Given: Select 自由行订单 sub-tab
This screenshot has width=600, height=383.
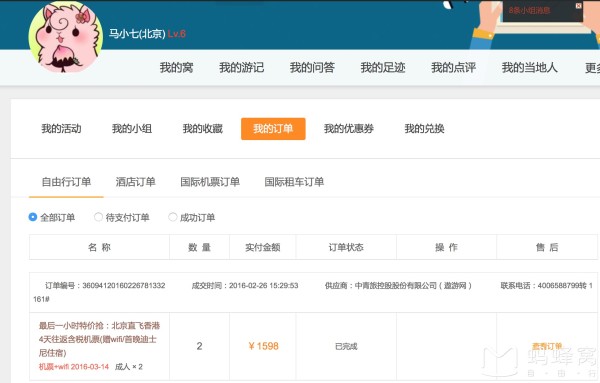Looking at the screenshot, I should (x=66, y=182).
